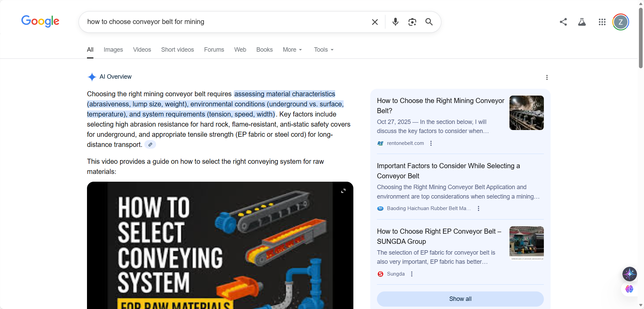Open the Tools dropdown

pos(324,50)
